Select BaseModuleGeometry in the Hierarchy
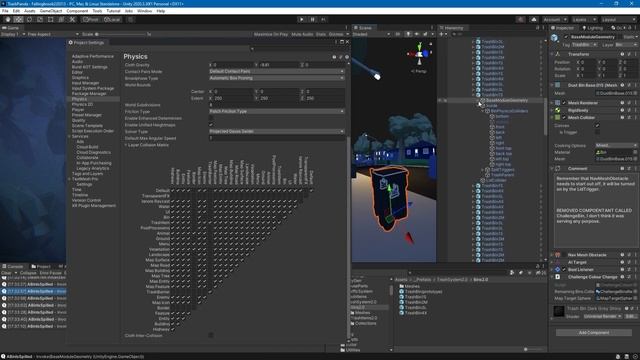Image resolution: width=640 pixels, height=360 pixels. point(507,100)
